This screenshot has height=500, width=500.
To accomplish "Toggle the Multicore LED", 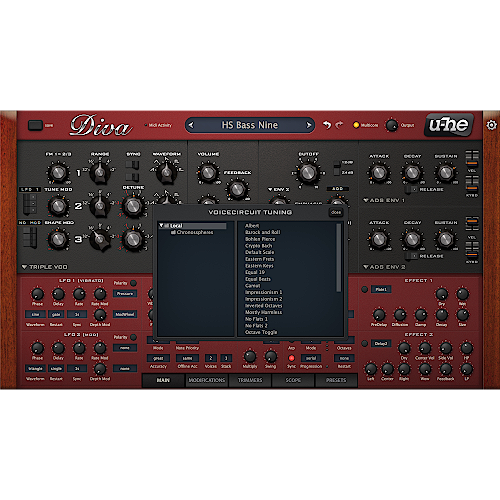I will (356, 125).
